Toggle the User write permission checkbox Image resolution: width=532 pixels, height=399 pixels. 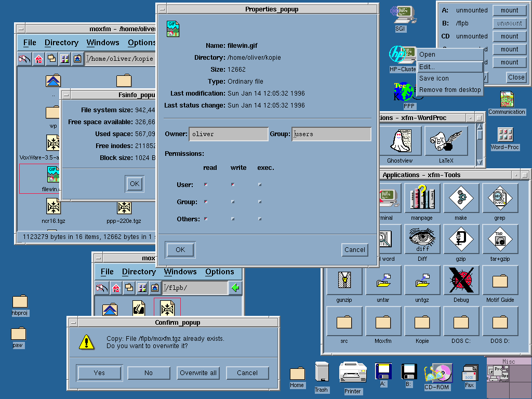232,184
